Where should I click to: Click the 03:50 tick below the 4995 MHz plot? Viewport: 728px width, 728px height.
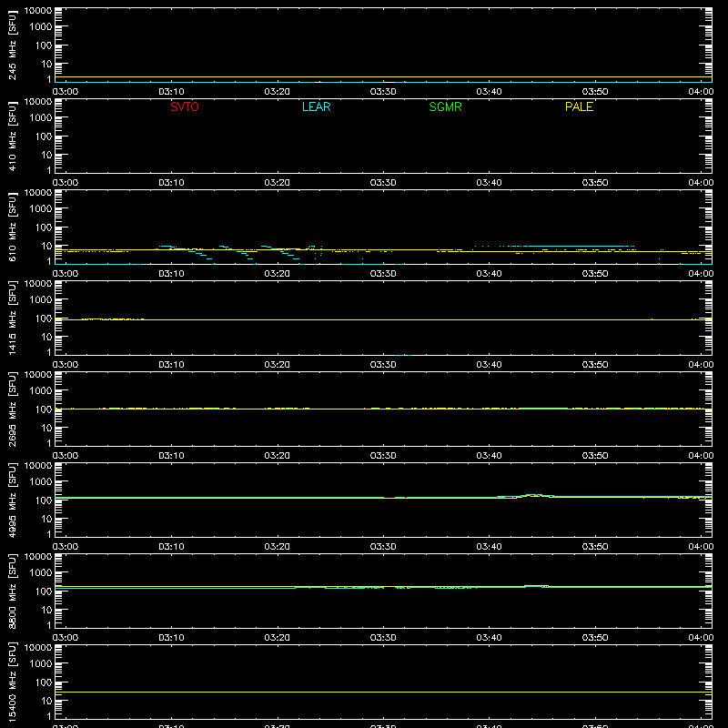click(x=595, y=547)
